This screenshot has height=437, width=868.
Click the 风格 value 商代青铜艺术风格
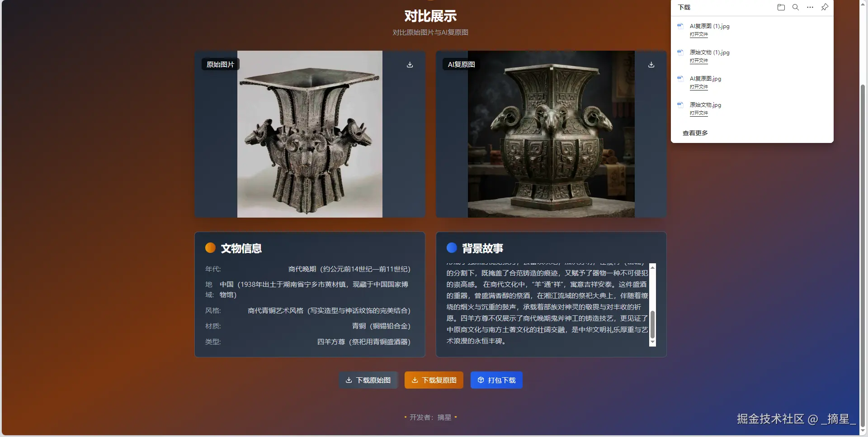point(329,311)
